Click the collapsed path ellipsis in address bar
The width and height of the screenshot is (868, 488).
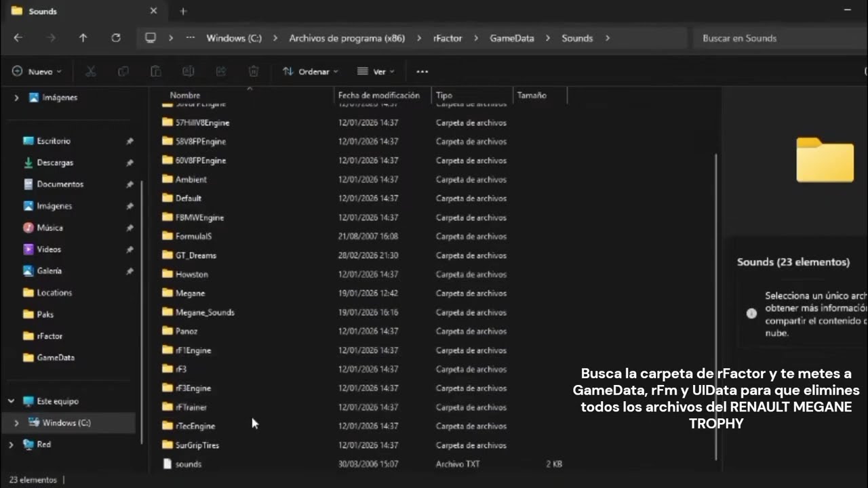[191, 38]
